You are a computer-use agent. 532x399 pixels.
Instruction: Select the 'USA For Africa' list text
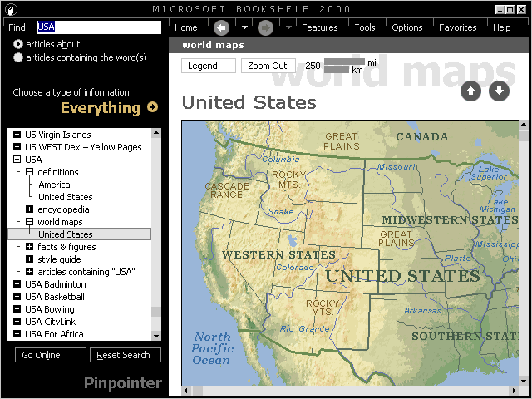coord(54,334)
